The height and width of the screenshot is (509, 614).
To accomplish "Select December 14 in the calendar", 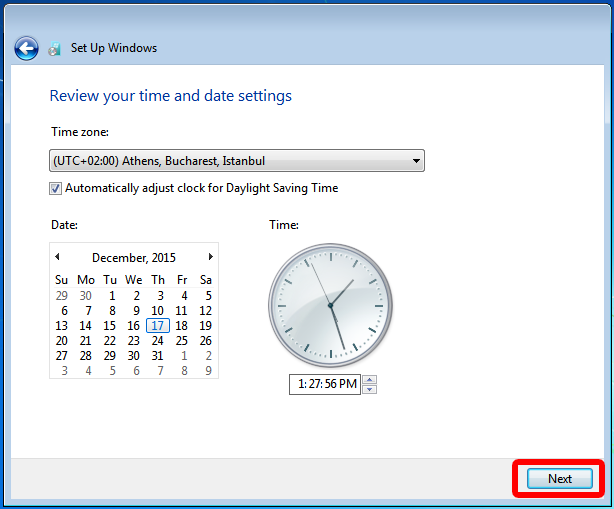I will point(85,325).
